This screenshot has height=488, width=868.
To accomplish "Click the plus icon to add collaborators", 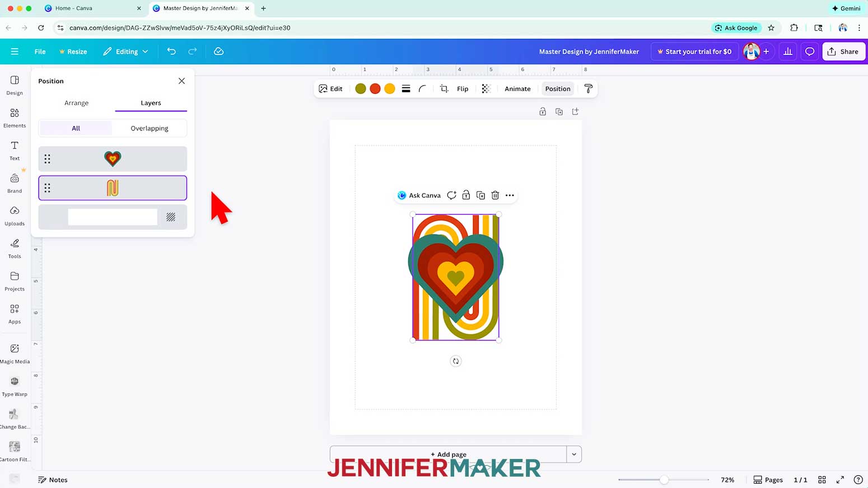I will [x=766, y=51].
